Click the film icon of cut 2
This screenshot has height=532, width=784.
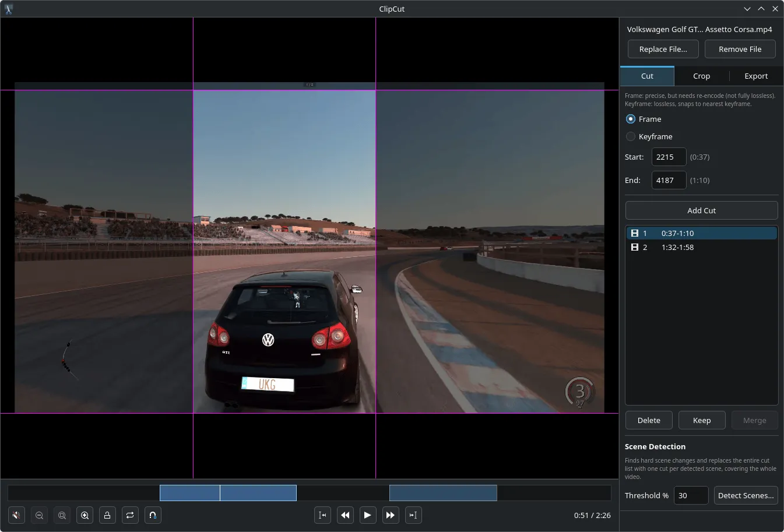coord(635,247)
